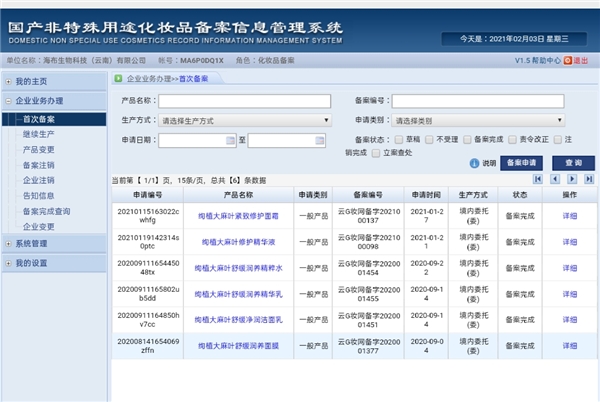
Task: Open 企业变更 in the sidebar
Action: click(38, 226)
